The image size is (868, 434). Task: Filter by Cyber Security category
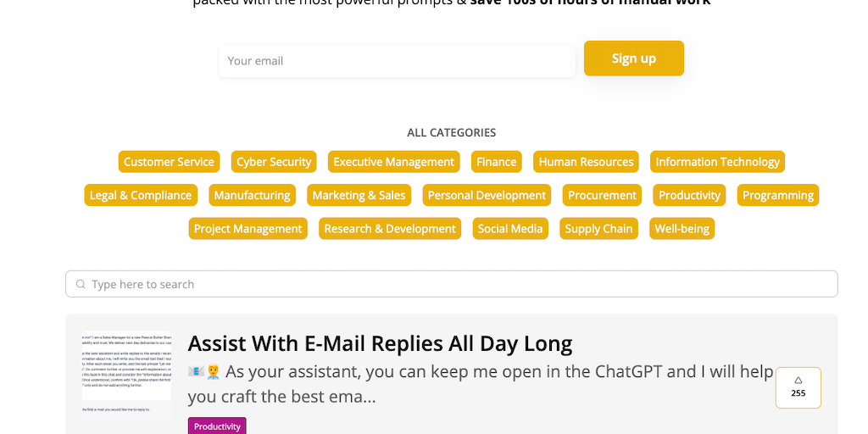point(274,162)
